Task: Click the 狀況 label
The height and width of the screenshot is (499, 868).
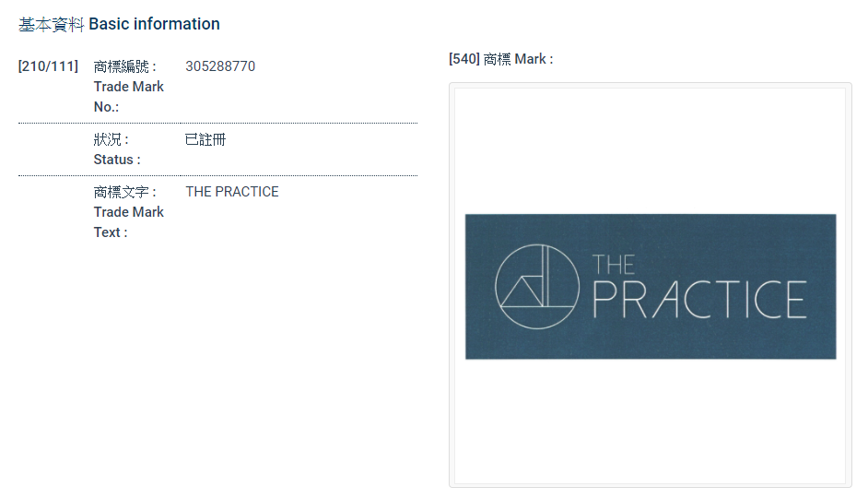Action: point(111,140)
